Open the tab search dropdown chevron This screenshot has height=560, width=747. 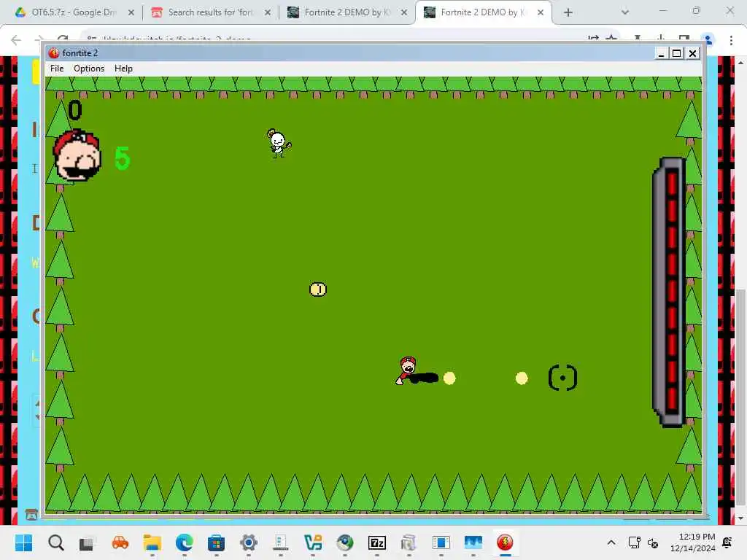coord(625,12)
